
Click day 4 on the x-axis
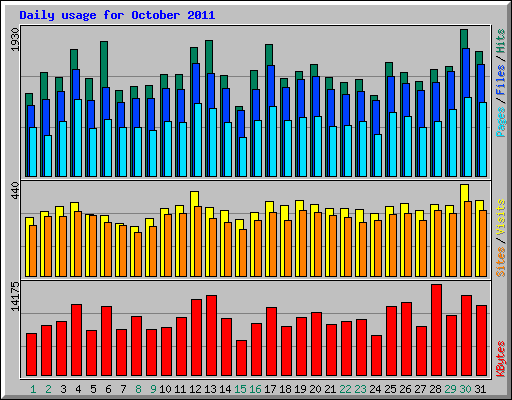[x=78, y=389]
